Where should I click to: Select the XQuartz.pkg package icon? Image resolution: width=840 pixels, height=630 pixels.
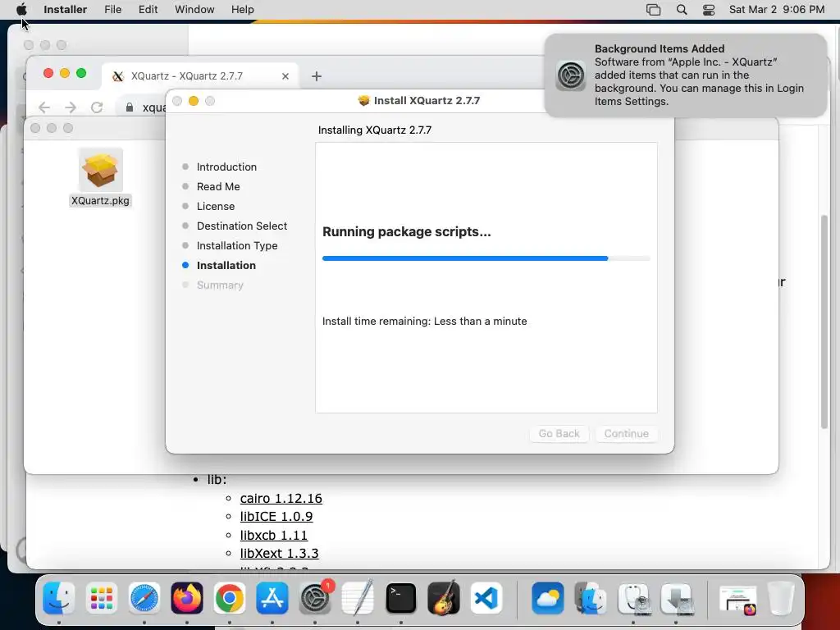pyautogui.click(x=101, y=170)
